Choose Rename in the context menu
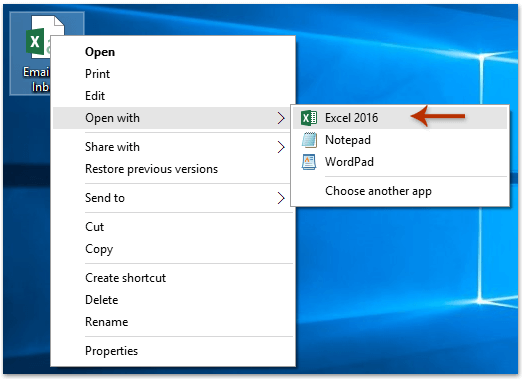This screenshot has height=379, width=524. tap(173, 322)
